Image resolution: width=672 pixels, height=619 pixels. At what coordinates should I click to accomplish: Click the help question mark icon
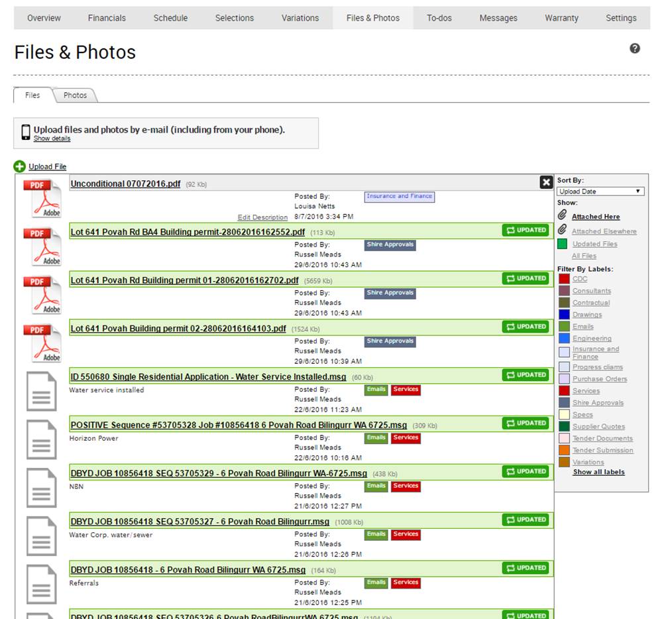click(x=634, y=48)
